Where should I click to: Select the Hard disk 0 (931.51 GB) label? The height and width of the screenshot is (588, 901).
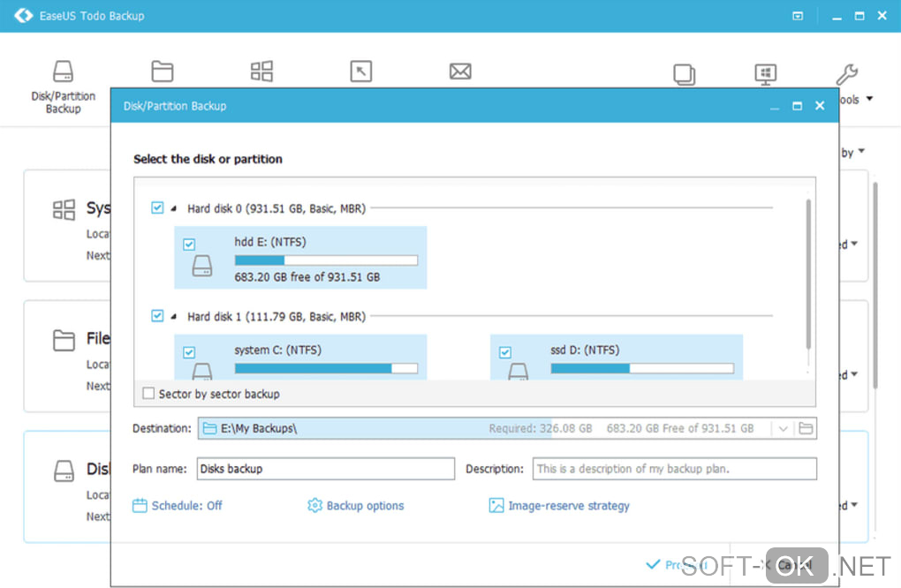[276, 208]
